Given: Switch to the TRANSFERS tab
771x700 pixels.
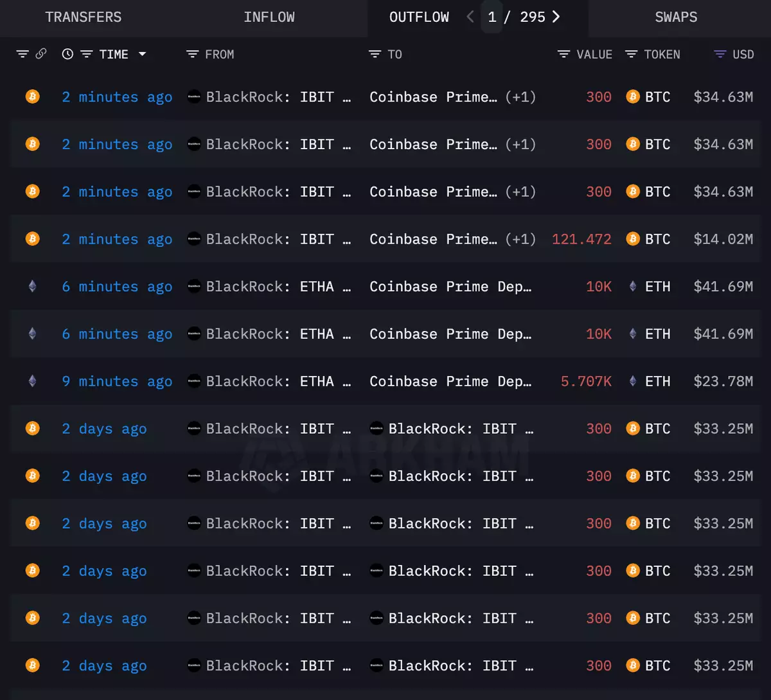Looking at the screenshot, I should click(x=84, y=17).
